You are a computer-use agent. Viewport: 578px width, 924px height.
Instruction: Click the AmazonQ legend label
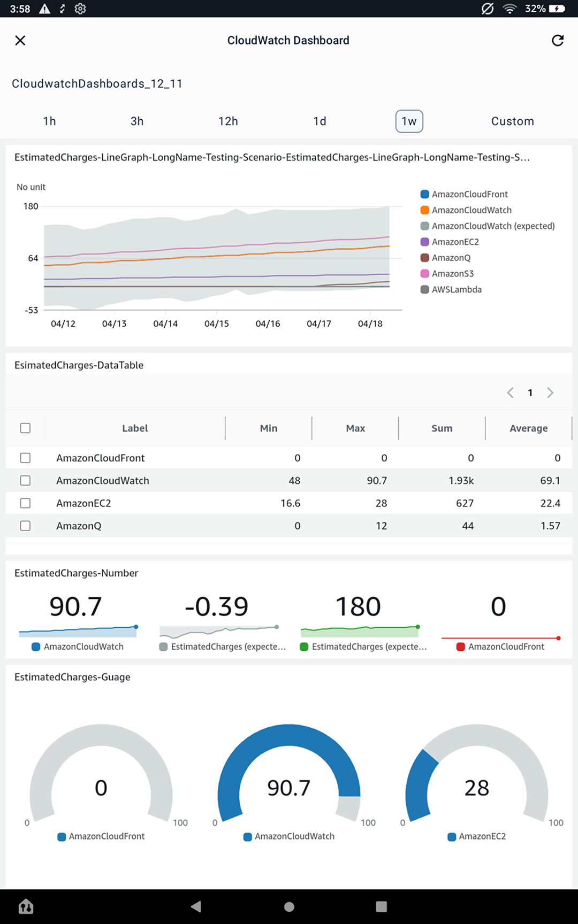pyautogui.click(x=451, y=258)
